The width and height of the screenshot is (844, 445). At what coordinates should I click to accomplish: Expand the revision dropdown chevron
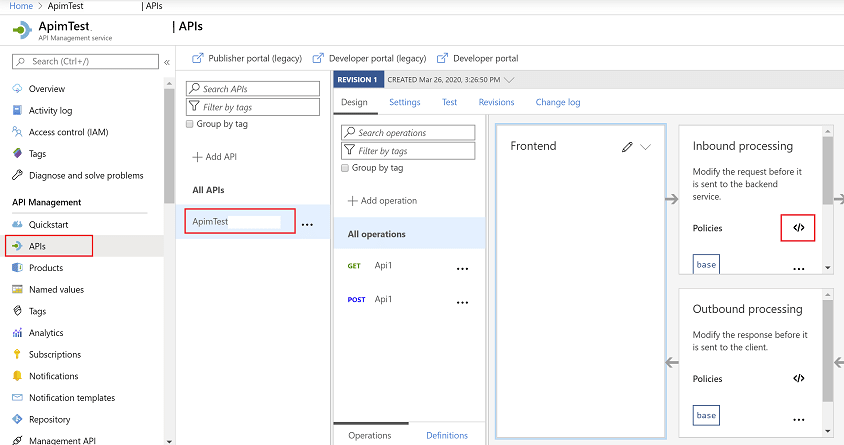(509, 80)
